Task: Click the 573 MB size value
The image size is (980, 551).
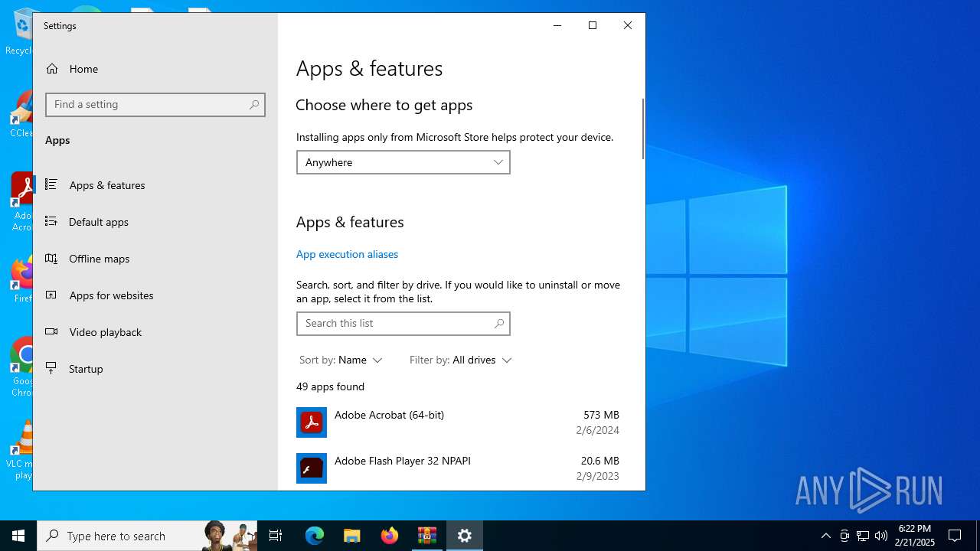Action: (601, 415)
